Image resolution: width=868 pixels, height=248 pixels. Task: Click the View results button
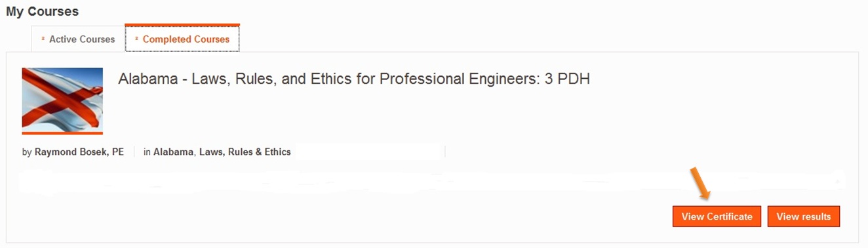pyautogui.click(x=804, y=217)
